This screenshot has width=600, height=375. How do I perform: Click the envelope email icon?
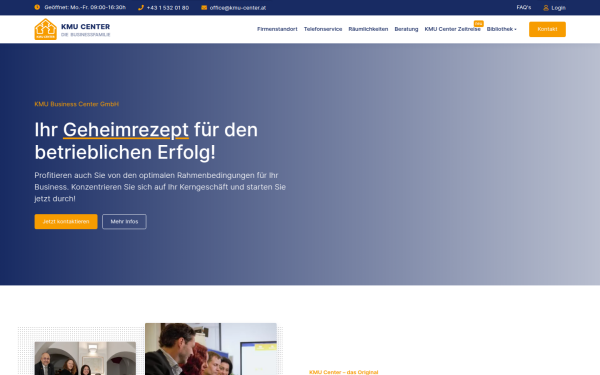pyautogui.click(x=204, y=8)
